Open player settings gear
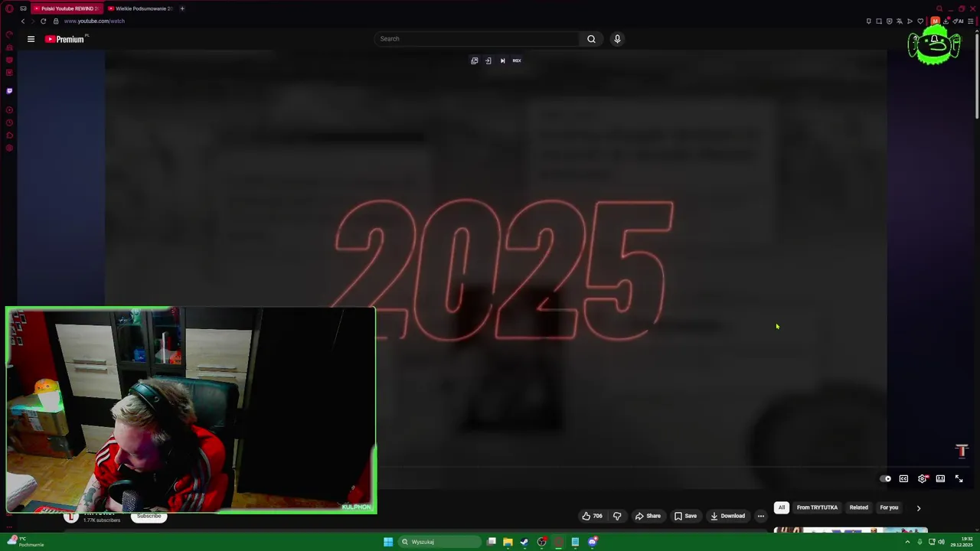This screenshot has height=551, width=980. tap(923, 478)
